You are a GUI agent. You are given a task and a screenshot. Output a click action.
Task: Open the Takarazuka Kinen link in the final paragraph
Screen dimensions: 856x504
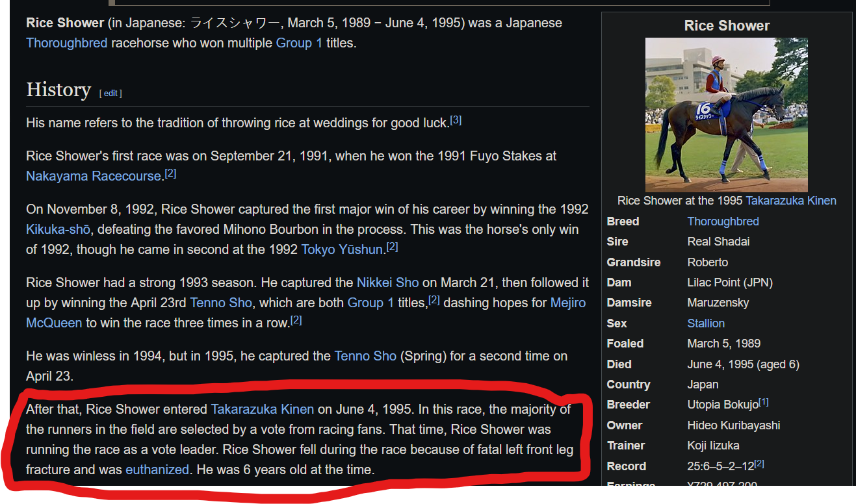click(x=263, y=409)
